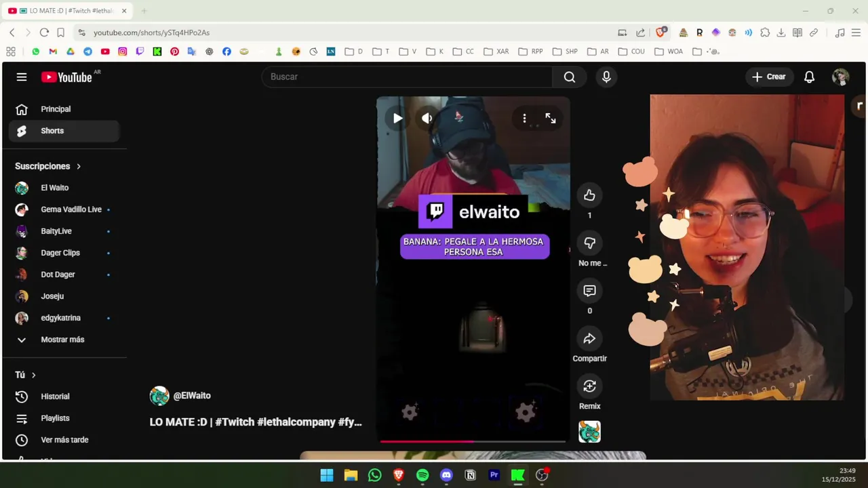Viewport: 868px width, 488px height.
Task: Expand Mostrar más subscriptions
Action: coord(64,340)
